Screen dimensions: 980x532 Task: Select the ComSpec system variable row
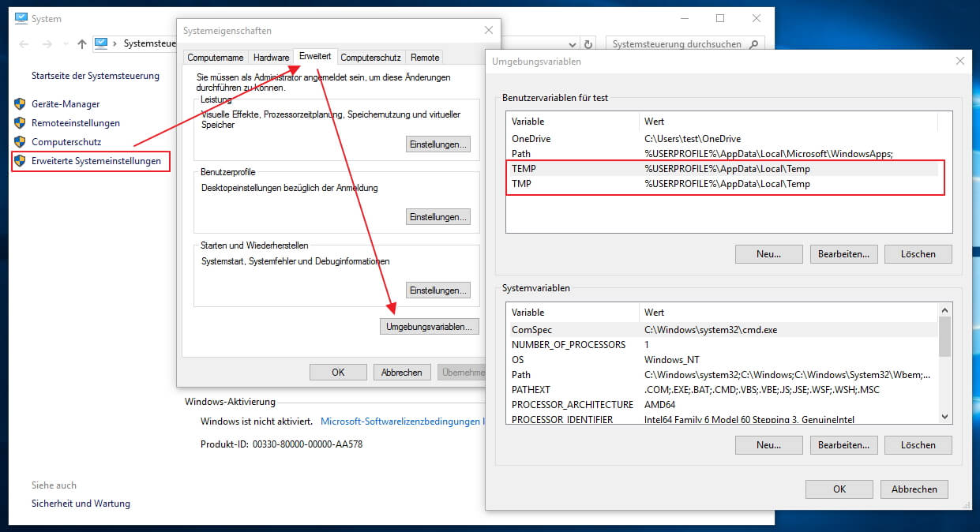coord(723,329)
